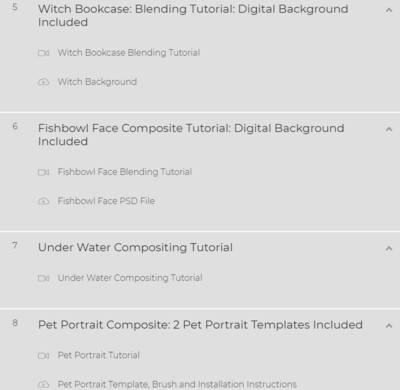Open Under Water Compositing Tutorial lesson link
The height and width of the screenshot is (390, 400).
click(x=130, y=278)
